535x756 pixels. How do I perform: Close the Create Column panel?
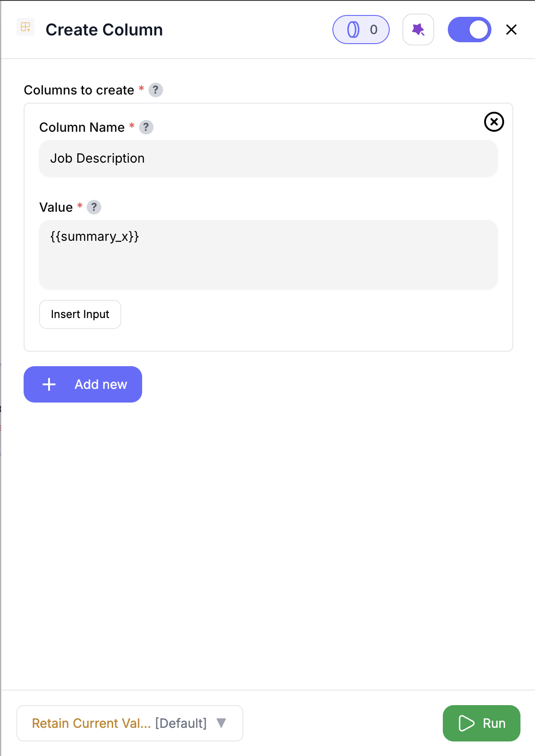(511, 29)
